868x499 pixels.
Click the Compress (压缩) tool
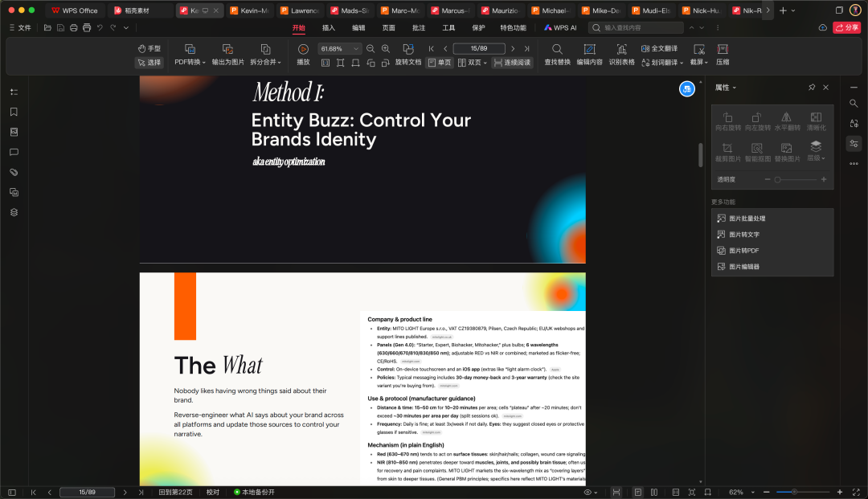point(723,55)
